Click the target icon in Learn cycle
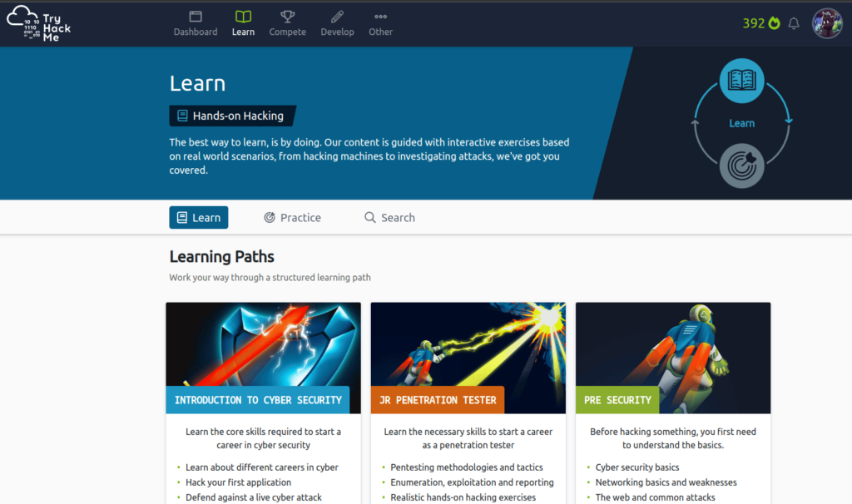This screenshot has height=504, width=852. click(x=741, y=166)
